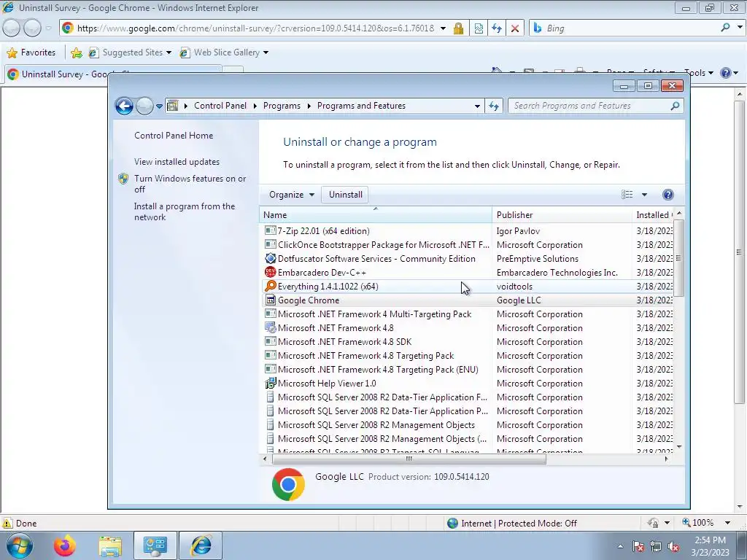Select Control Panel in the breadcrumb
This screenshot has height=560, width=747.
220,106
